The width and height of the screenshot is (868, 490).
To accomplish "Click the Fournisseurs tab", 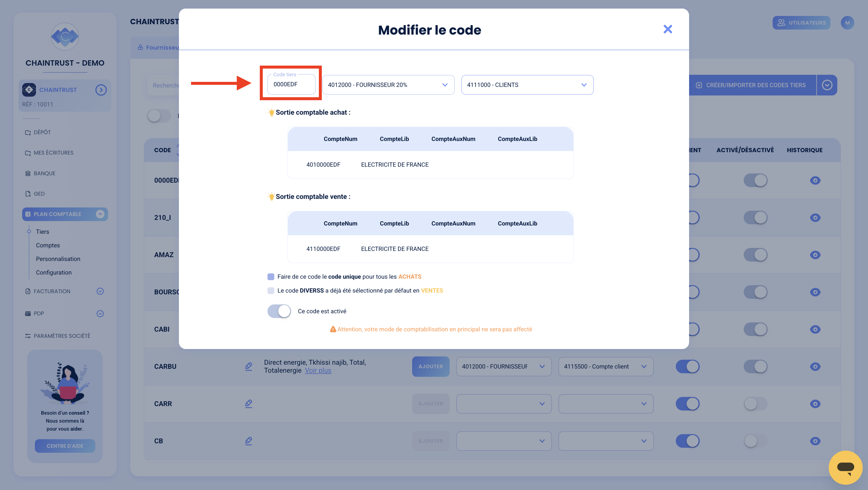I will (158, 48).
